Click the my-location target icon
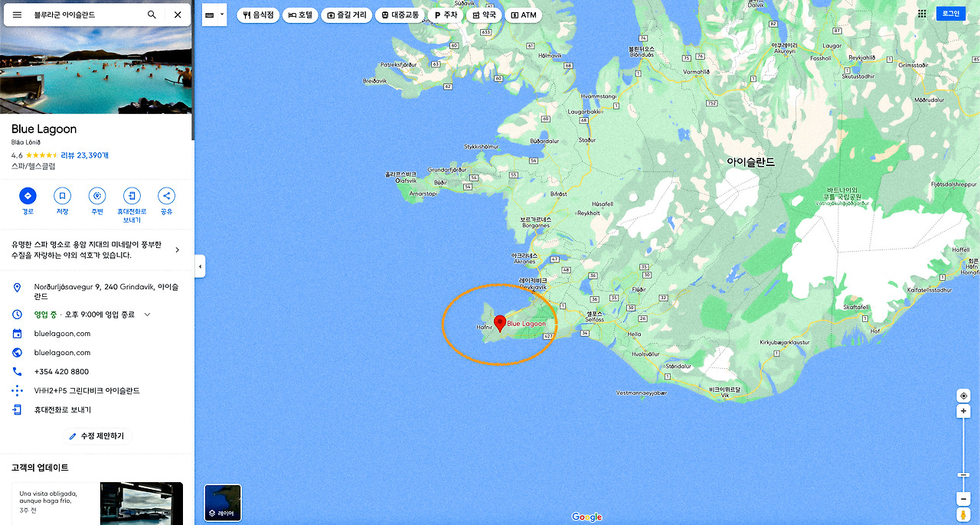 (x=964, y=396)
